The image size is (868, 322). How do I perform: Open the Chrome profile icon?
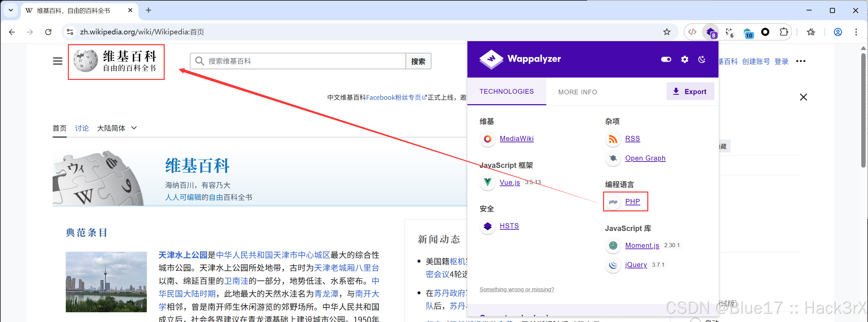(x=838, y=32)
